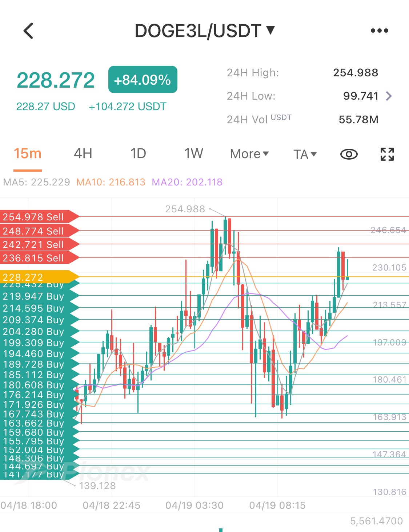Tap the yellow 228.272 current price marker
The width and height of the screenshot is (409, 532).
(x=39, y=277)
